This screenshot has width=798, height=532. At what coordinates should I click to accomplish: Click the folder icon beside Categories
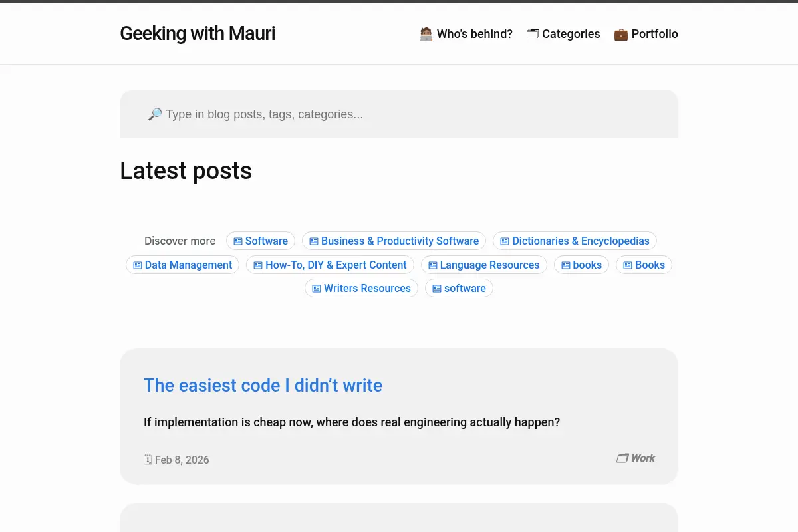(532, 34)
